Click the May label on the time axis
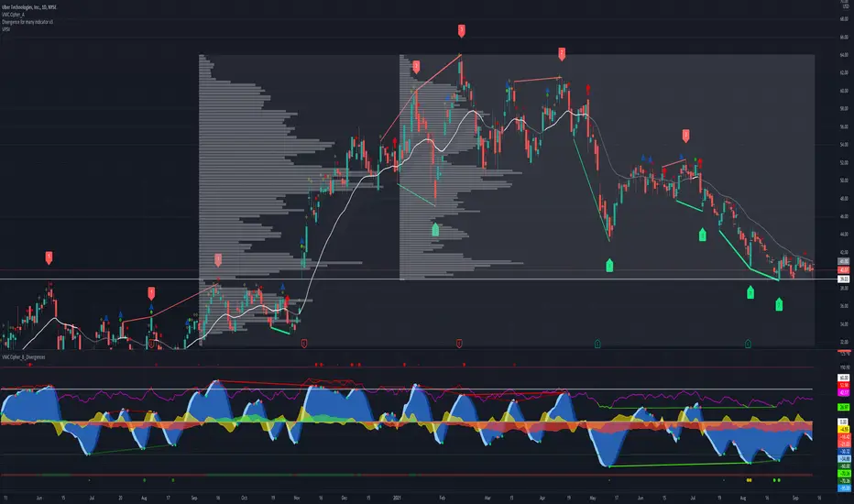 click(x=593, y=498)
